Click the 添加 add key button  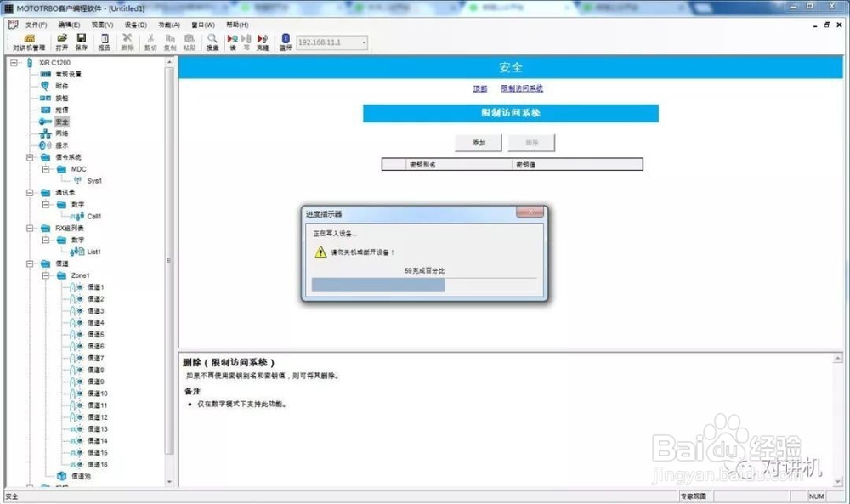tap(478, 143)
